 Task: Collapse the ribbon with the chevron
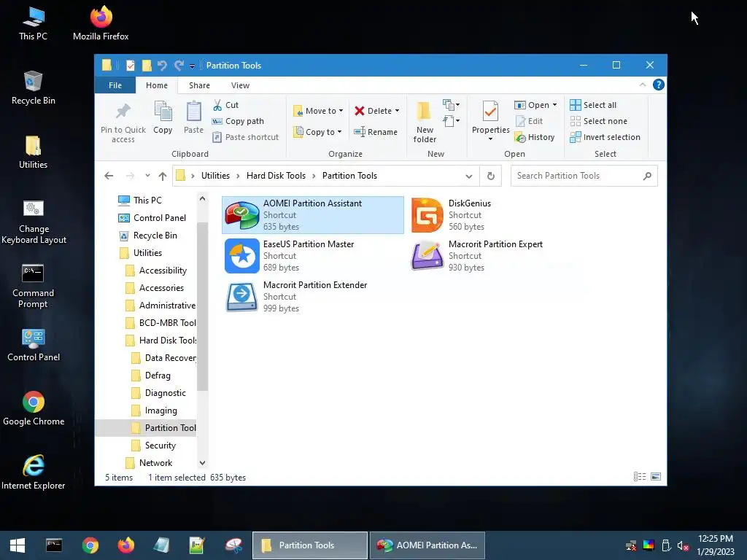click(x=643, y=85)
